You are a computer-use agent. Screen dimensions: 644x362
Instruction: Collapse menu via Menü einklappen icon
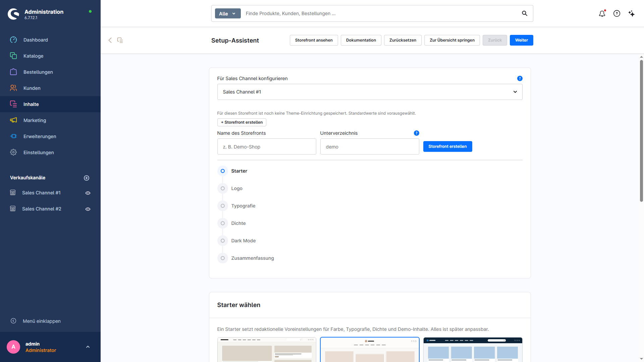click(13, 321)
